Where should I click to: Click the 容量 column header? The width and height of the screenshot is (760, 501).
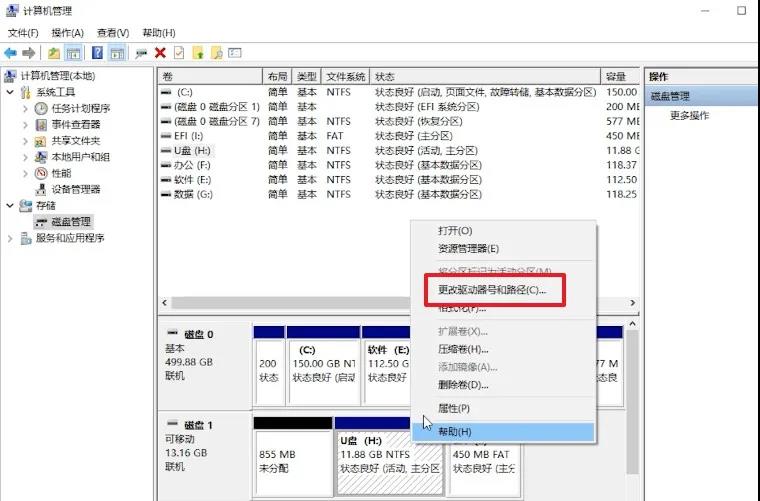(620, 77)
